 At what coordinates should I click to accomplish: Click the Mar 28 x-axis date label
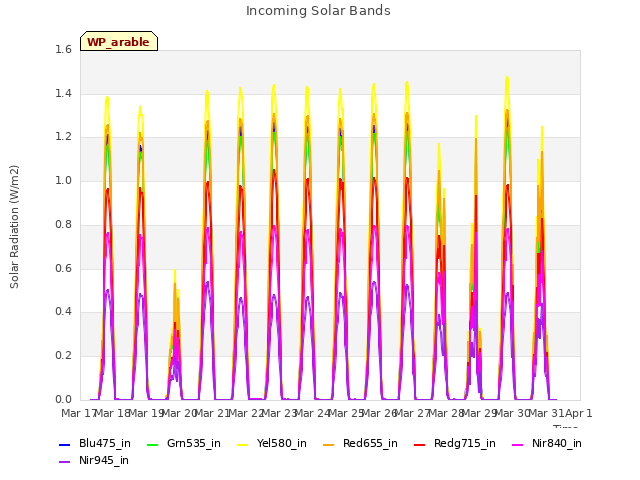click(445, 413)
